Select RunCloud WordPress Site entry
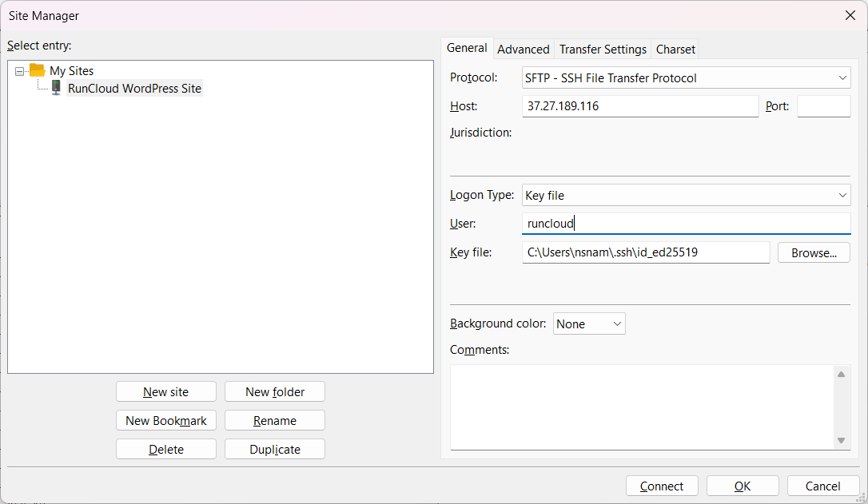The height and width of the screenshot is (504, 868). [134, 89]
